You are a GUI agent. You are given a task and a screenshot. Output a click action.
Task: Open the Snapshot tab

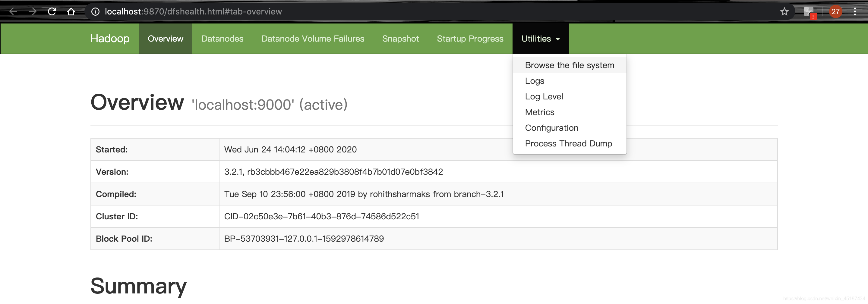coord(400,39)
